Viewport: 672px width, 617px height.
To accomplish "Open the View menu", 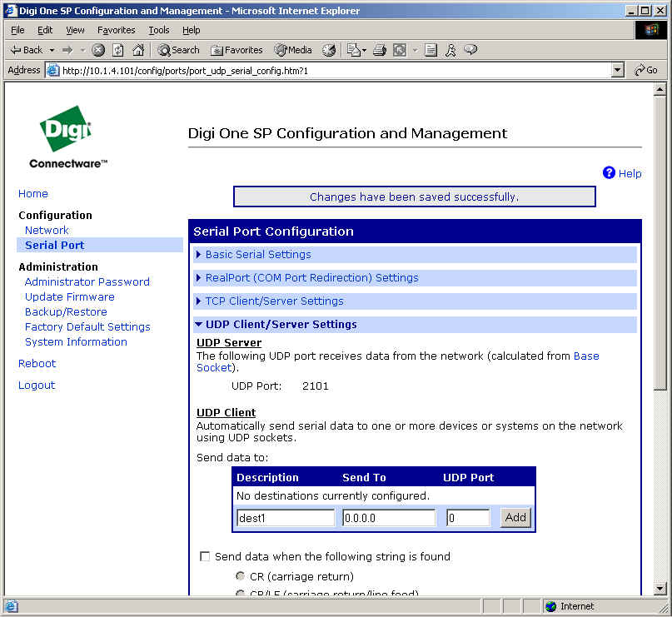I will (x=75, y=30).
